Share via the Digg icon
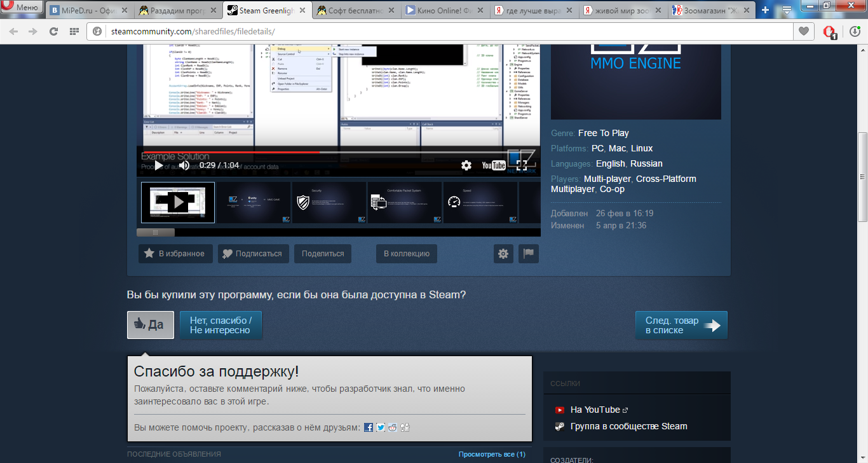 point(405,427)
